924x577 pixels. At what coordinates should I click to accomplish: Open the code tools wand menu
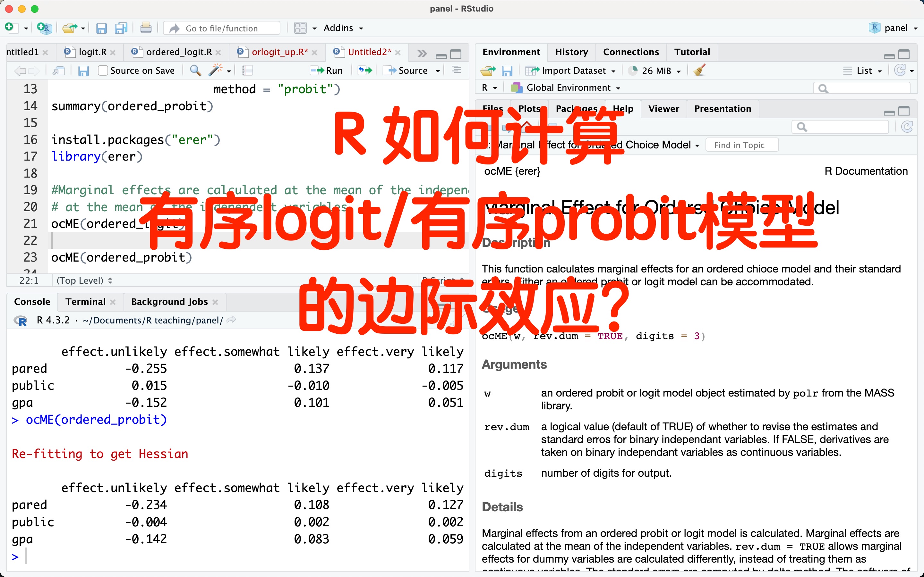pos(216,71)
